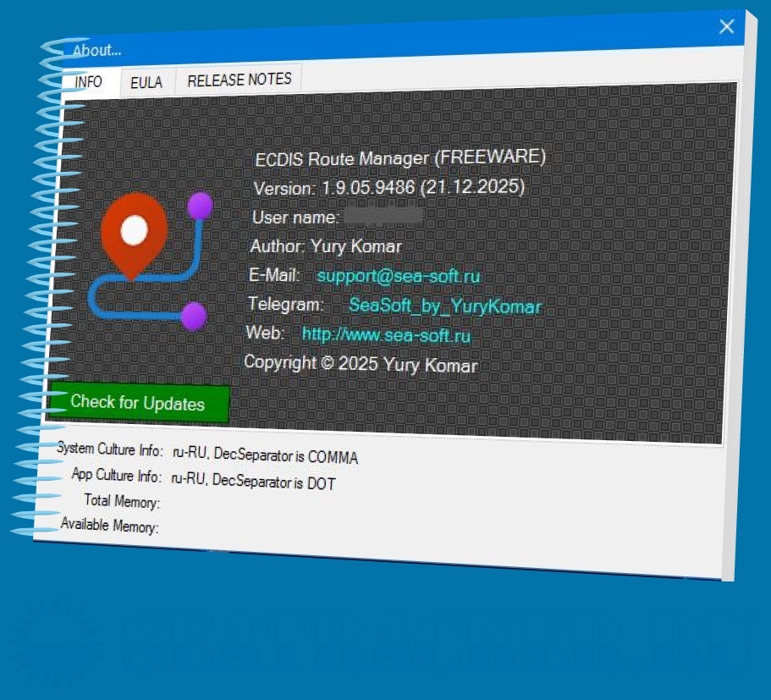This screenshot has height=700, width=771.
Task: Click the upper purple waypoint dot
Action: [200, 206]
